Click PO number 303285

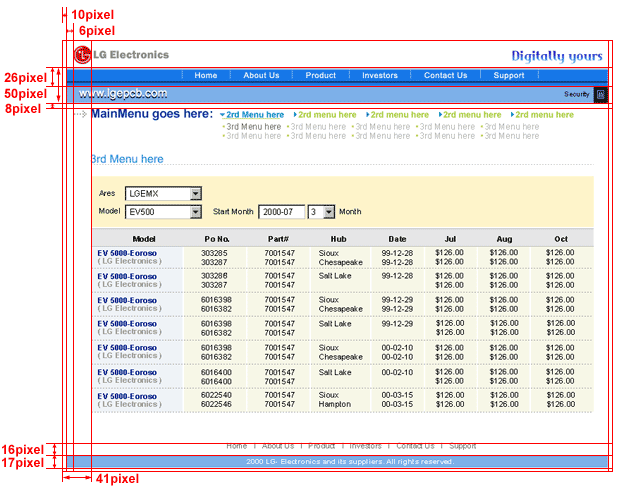pos(214,253)
